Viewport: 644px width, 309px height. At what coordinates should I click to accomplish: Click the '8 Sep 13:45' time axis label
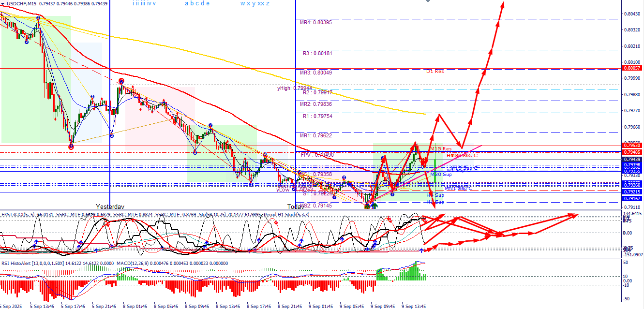pyautogui.click(x=228, y=306)
